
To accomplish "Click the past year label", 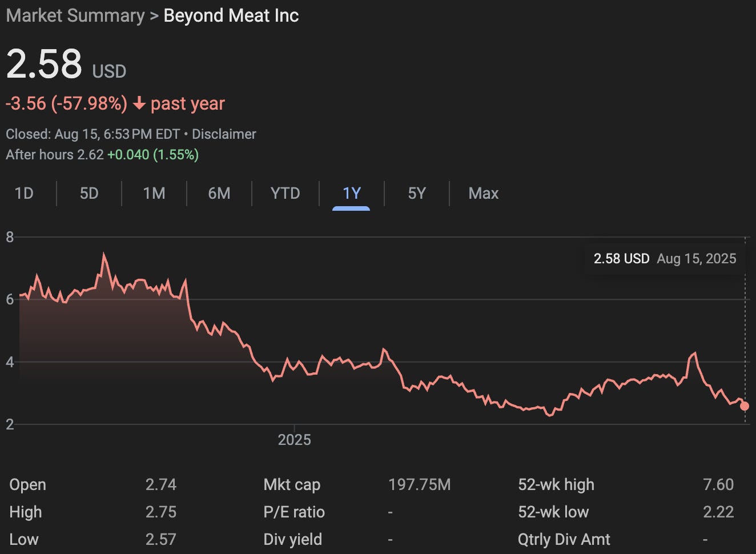I will pos(188,103).
